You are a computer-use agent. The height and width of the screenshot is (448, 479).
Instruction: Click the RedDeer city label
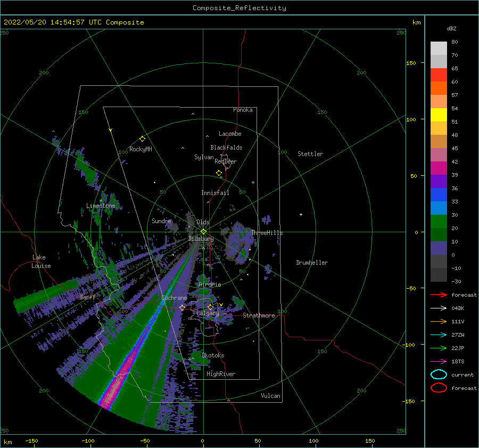pyautogui.click(x=226, y=161)
